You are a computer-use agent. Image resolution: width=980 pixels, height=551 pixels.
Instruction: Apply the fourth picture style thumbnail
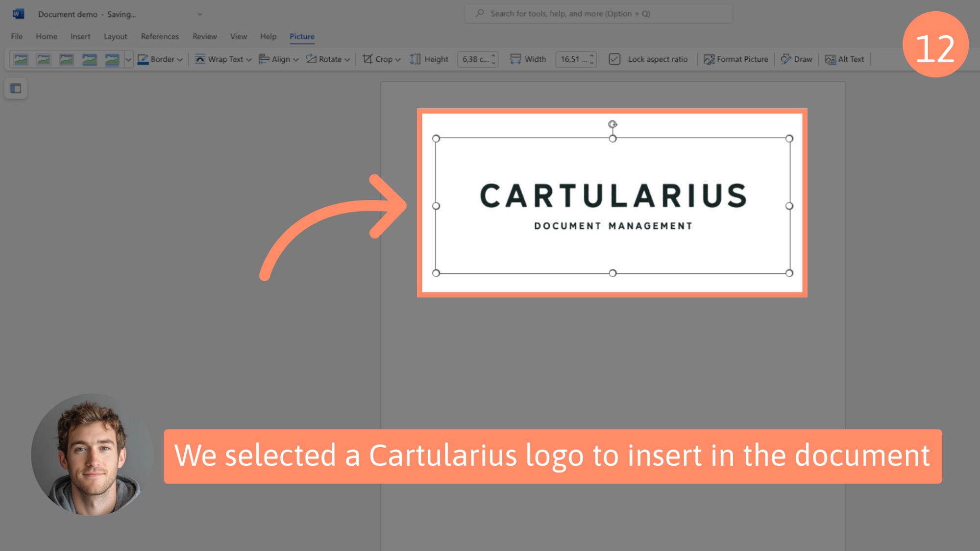point(89,59)
